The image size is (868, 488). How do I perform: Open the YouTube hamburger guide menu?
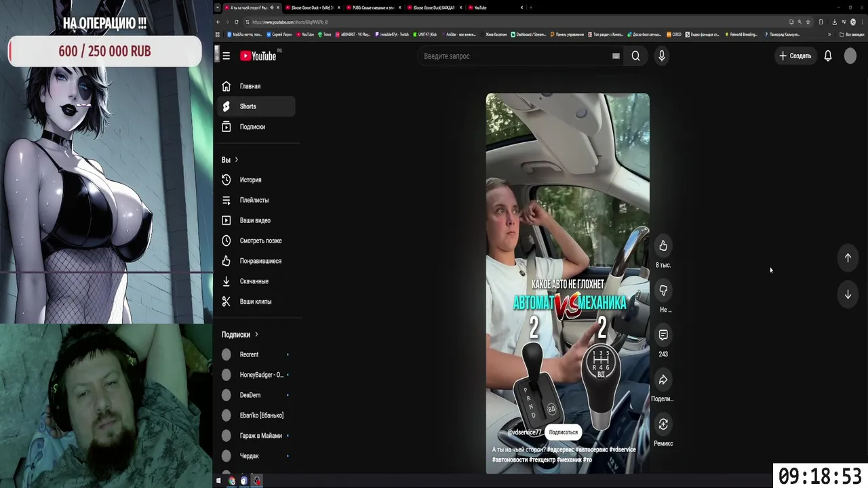pos(226,56)
